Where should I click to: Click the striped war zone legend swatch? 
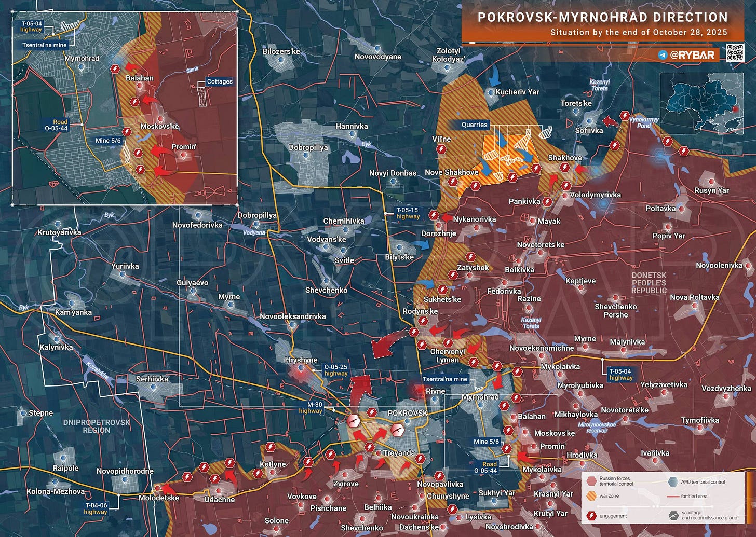(x=590, y=496)
